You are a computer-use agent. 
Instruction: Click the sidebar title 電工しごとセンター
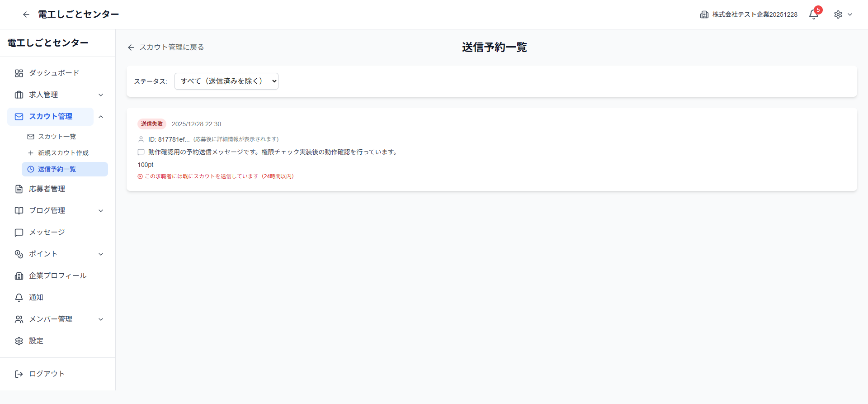[x=48, y=43]
